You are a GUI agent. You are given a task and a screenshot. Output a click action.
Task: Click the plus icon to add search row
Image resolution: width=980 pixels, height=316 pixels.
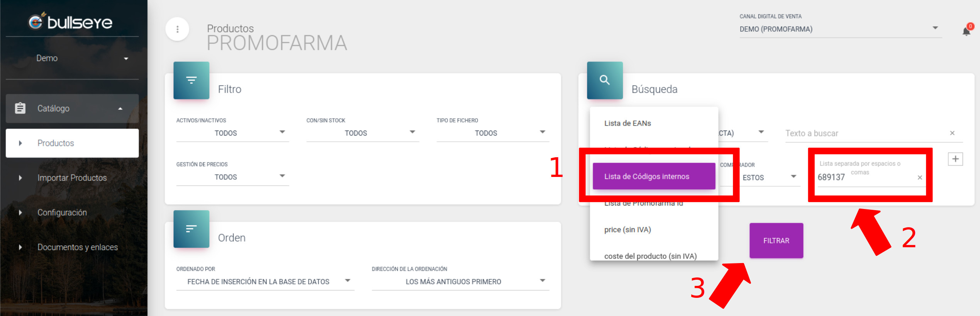(x=955, y=159)
